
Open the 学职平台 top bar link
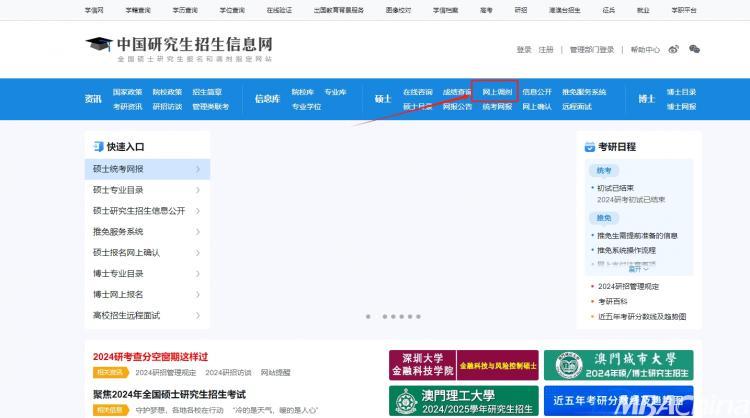[x=684, y=10]
